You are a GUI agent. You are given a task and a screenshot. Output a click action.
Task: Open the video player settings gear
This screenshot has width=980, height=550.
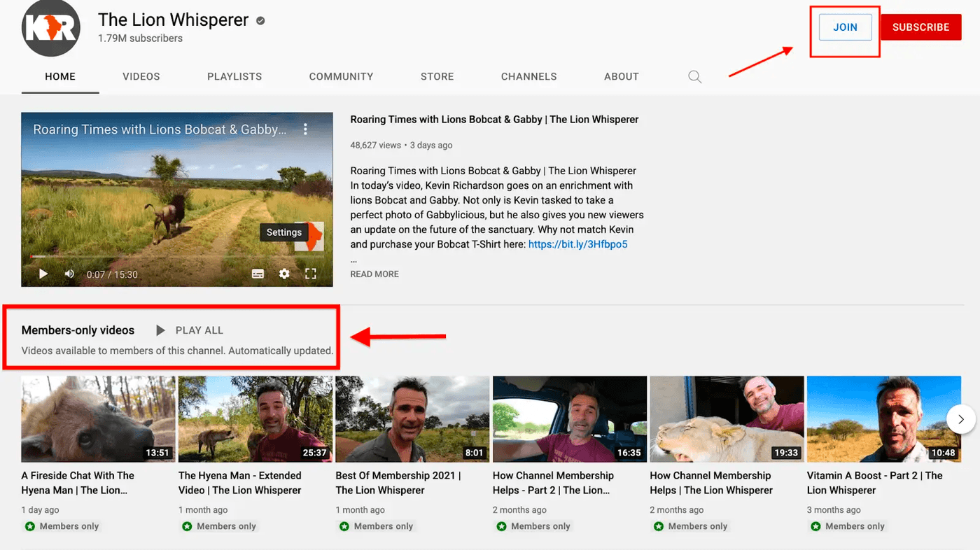pos(284,274)
